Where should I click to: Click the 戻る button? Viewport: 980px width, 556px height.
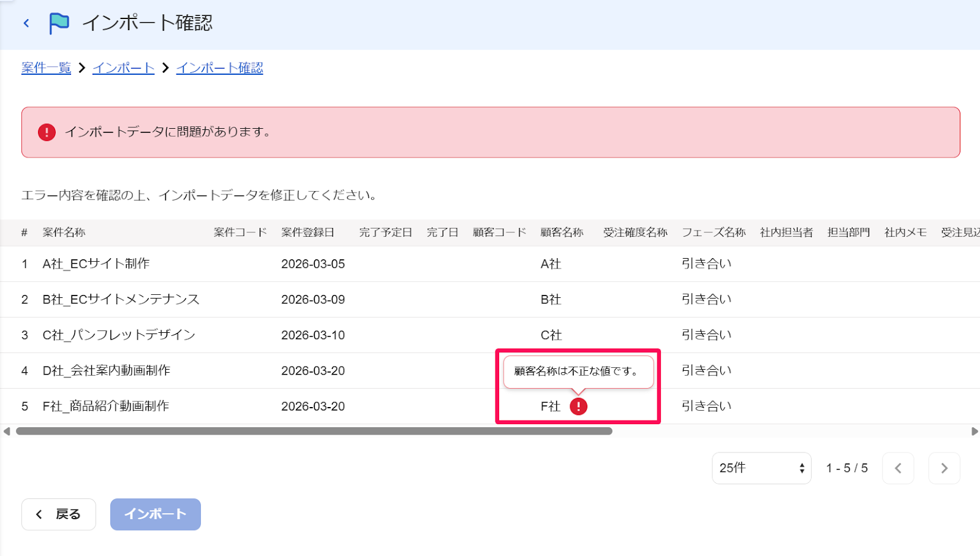tap(59, 514)
